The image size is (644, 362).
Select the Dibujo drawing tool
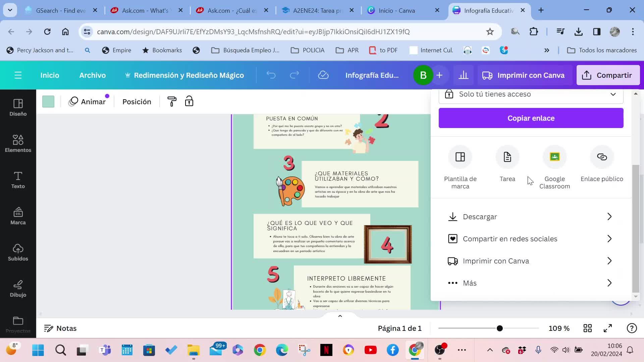[18, 289]
